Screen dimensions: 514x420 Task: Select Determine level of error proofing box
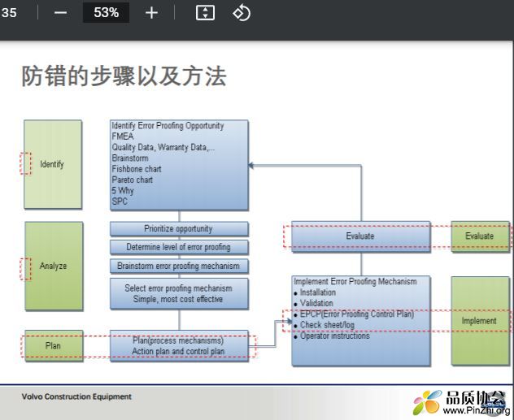pyautogui.click(x=179, y=247)
